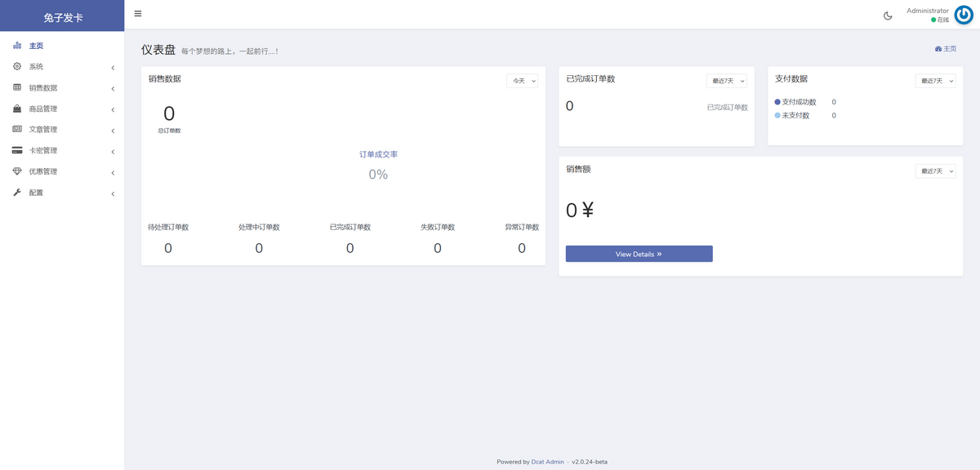
Task: Click the 配置 wrench icon in sidebar
Action: (x=17, y=193)
